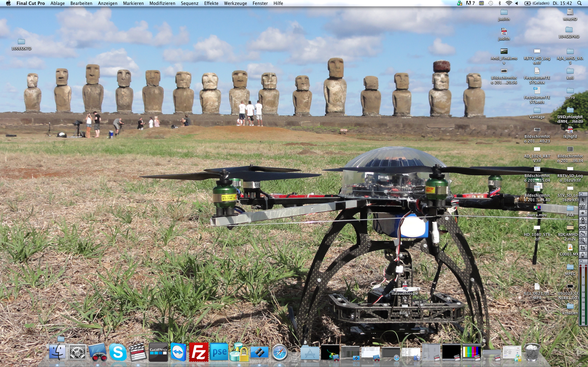Launch the GoPro app in dock
This screenshot has height=367, width=588.
(x=158, y=352)
